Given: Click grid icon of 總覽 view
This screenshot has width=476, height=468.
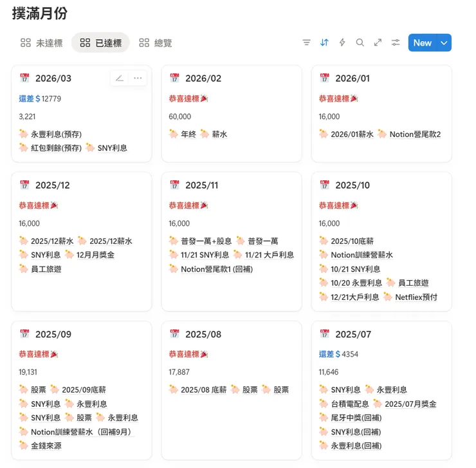Looking at the screenshot, I should (144, 43).
